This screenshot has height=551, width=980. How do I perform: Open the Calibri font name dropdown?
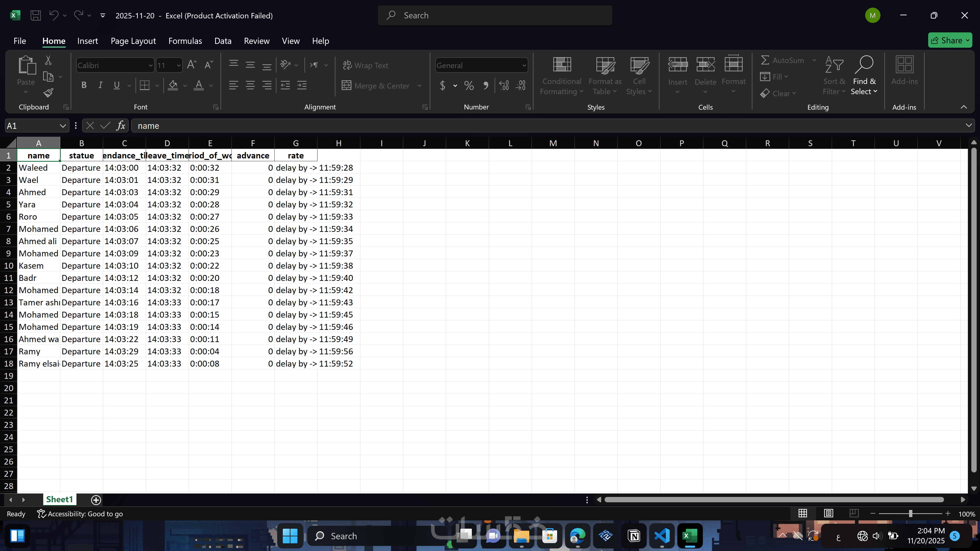tap(150, 65)
